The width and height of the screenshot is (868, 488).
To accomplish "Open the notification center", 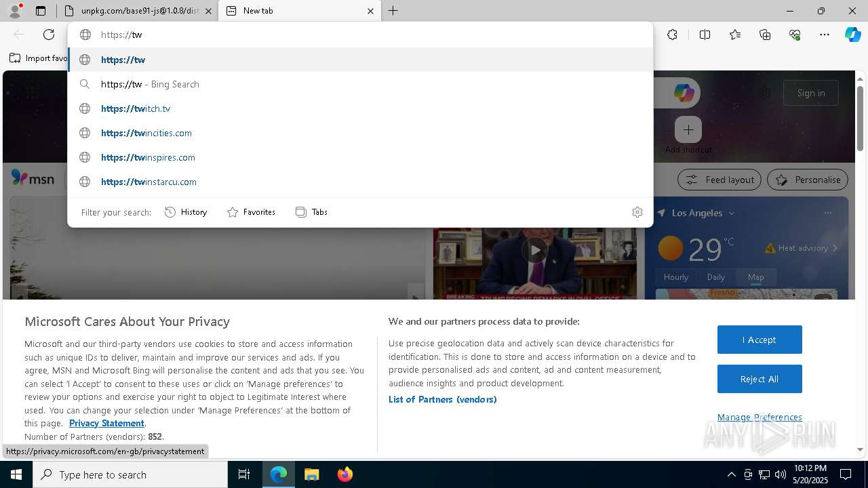I will [846, 474].
